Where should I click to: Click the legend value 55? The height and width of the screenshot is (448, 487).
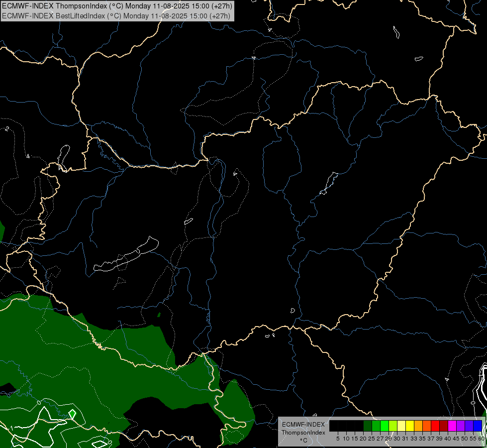(473, 439)
